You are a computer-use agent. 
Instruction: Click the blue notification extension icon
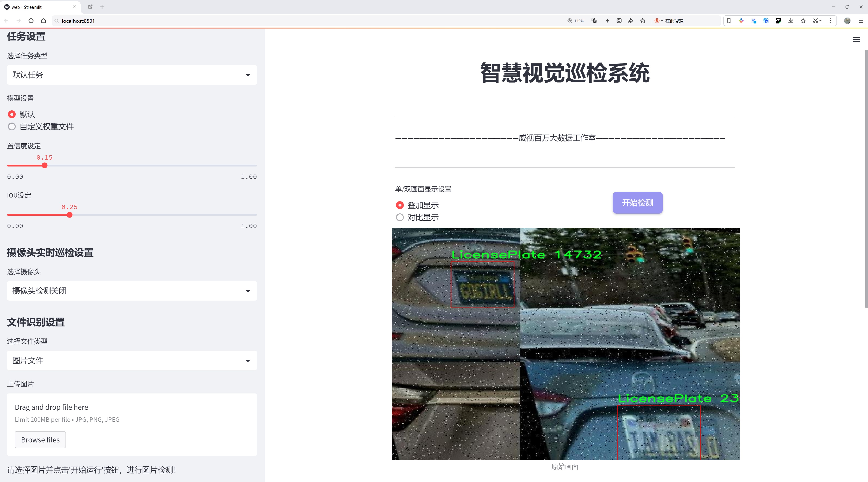point(754,21)
